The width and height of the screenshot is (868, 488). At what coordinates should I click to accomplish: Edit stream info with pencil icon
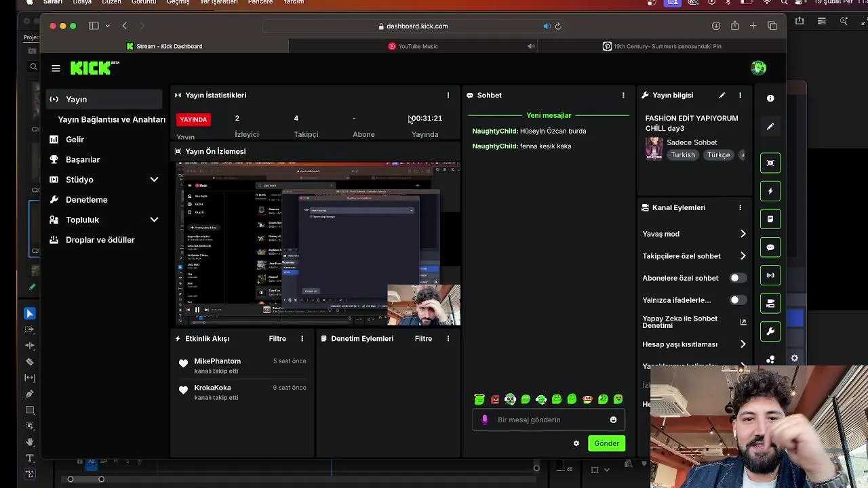pos(722,96)
